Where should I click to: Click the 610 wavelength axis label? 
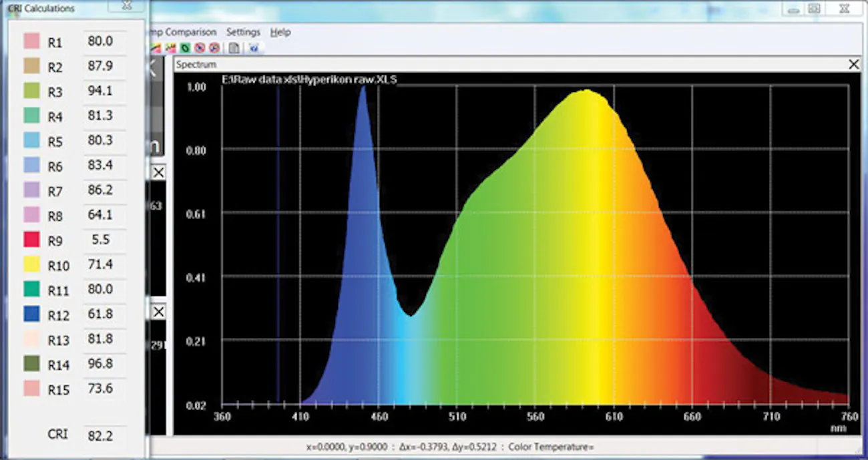coord(614,417)
